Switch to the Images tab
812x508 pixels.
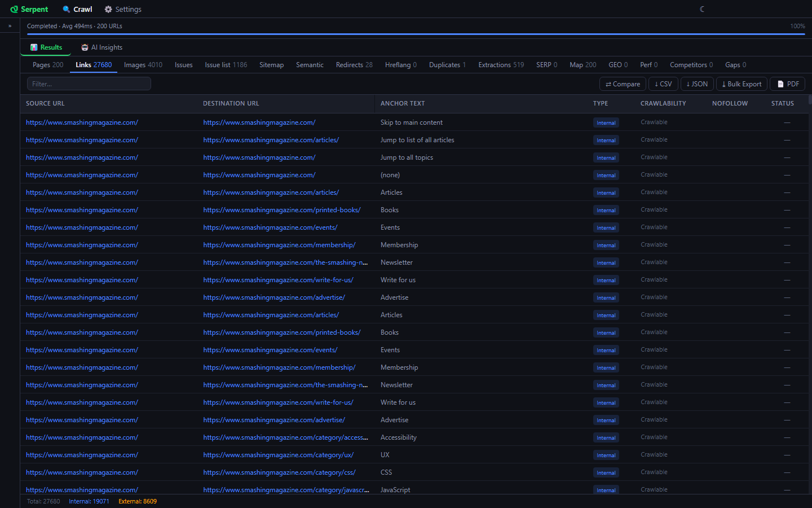(143, 65)
